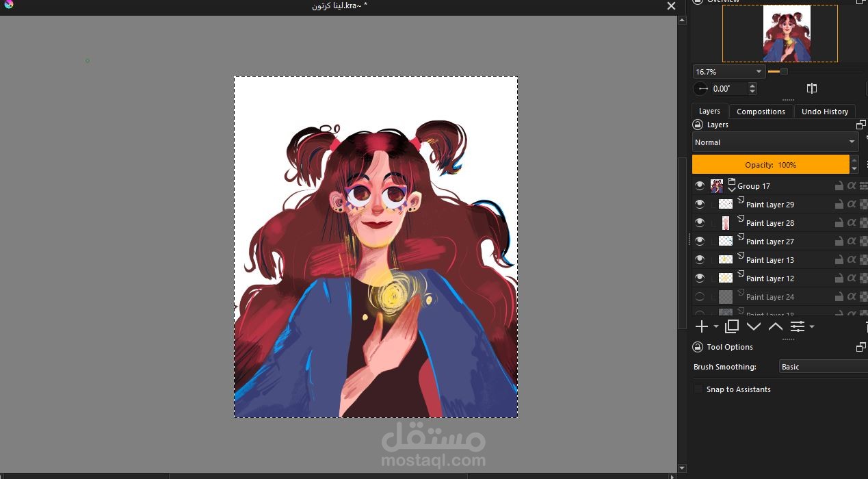868x479 pixels.
Task: Click the Overview zoom slider handle
Action: tap(784, 72)
